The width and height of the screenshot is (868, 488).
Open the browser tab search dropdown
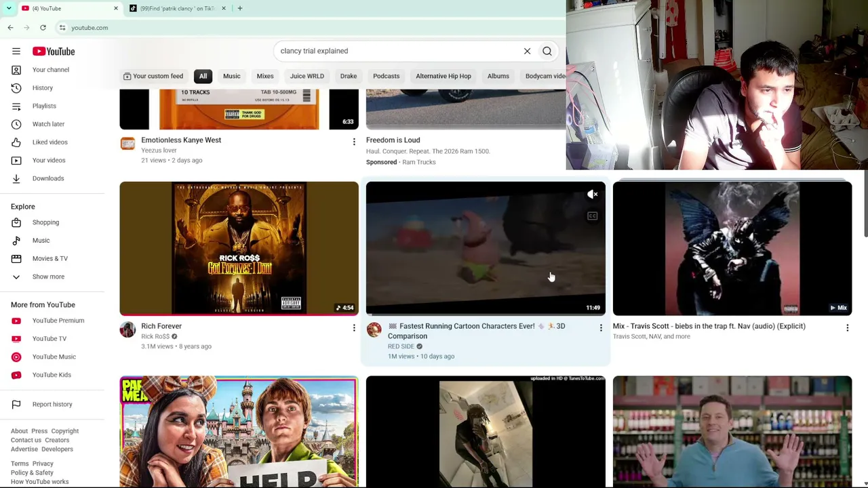pos(9,8)
